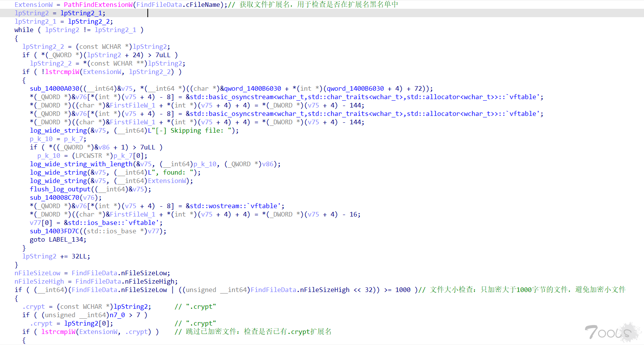Click the Chinese comment after PathFindExtensionW
644x345 pixels.
(318, 5)
